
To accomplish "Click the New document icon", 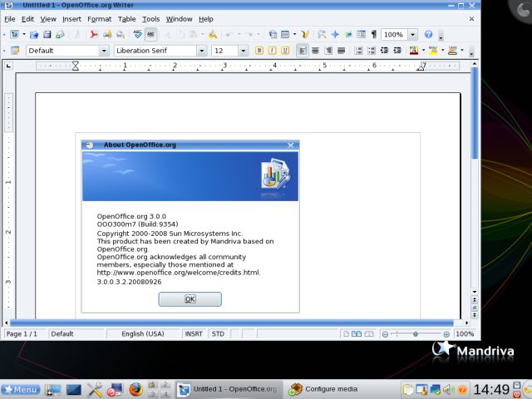I will tap(15, 34).
